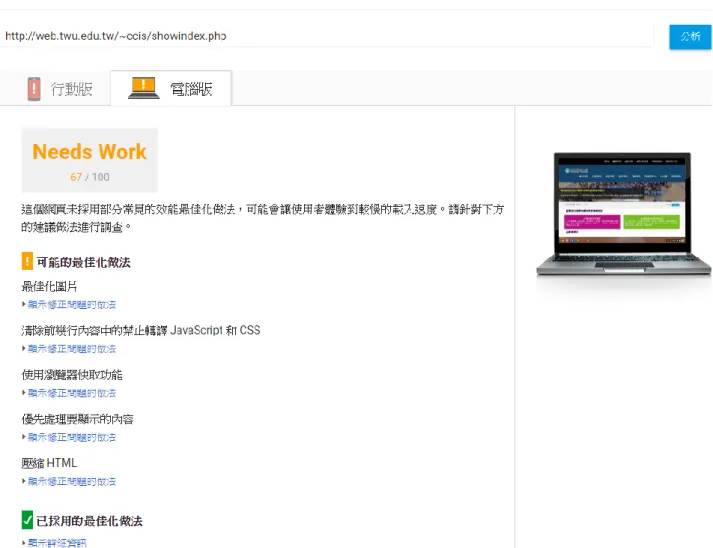Click the 壓縮 HTML heading text
The height and width of the screenshot is (548, 713).
click(x=49, y=463)
